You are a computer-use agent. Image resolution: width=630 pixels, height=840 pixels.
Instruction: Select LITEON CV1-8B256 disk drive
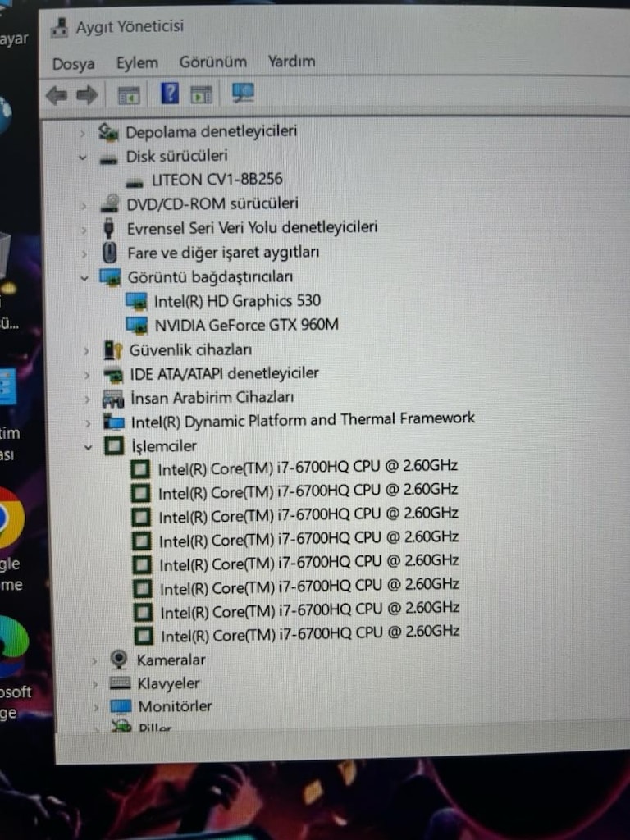tap(217, 179)
